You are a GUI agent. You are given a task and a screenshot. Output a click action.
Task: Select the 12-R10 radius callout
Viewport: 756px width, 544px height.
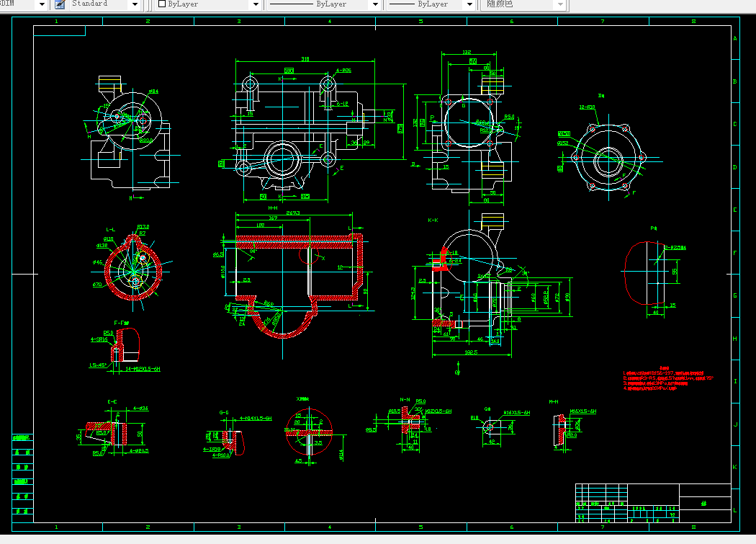click(x=587, y=107)
